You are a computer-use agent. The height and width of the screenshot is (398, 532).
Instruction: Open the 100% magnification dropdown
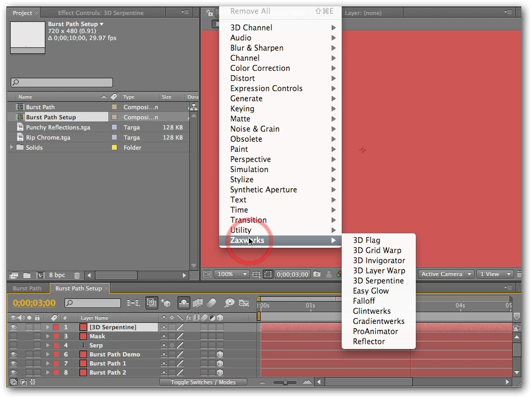pos(232,274)
